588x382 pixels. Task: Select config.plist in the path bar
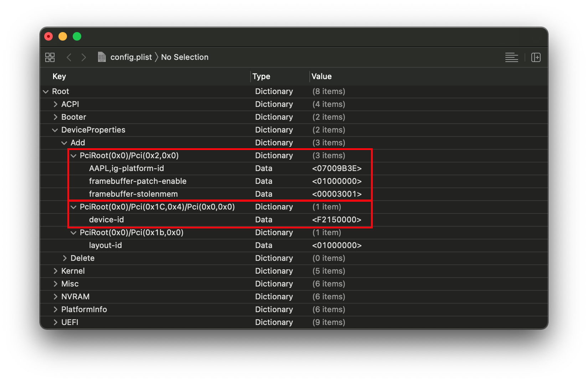(131, 57)
